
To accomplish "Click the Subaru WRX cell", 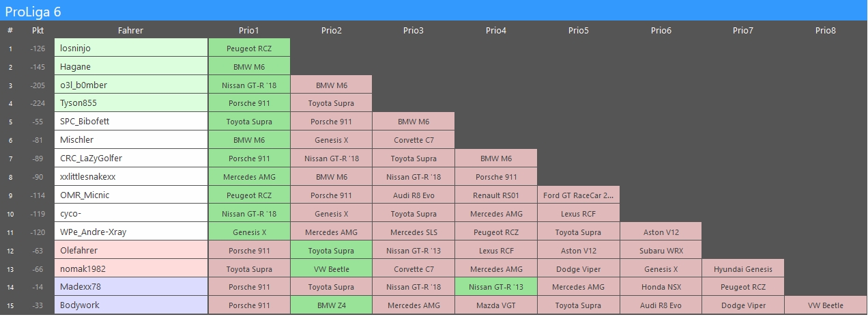I will click(x=661, y=250).
